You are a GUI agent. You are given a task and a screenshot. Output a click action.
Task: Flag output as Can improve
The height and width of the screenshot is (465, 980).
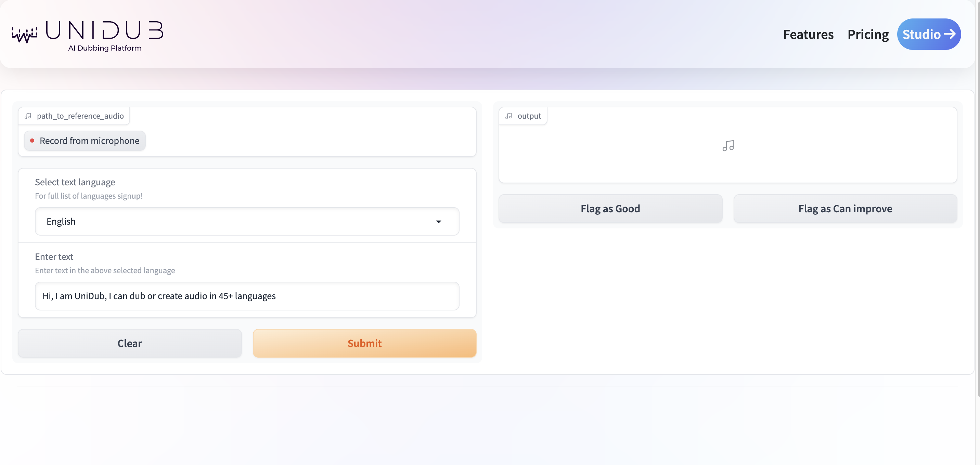[845, 209]
